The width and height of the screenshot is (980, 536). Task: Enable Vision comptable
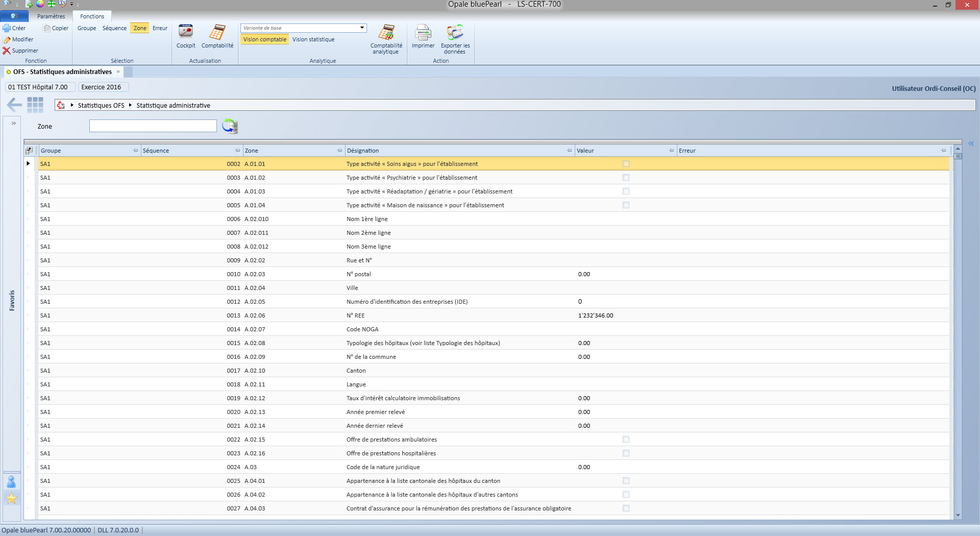click(265, 39)
